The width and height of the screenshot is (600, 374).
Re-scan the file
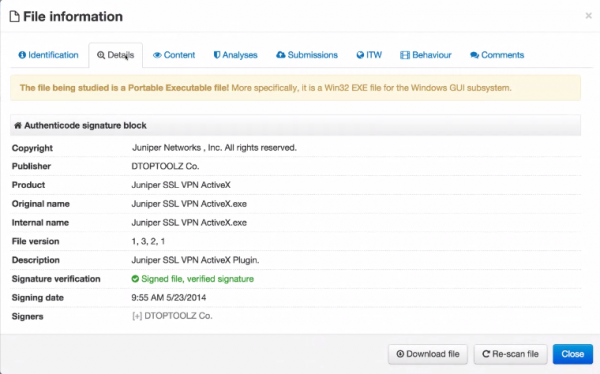pyautogui.click(x=510, y=354)
